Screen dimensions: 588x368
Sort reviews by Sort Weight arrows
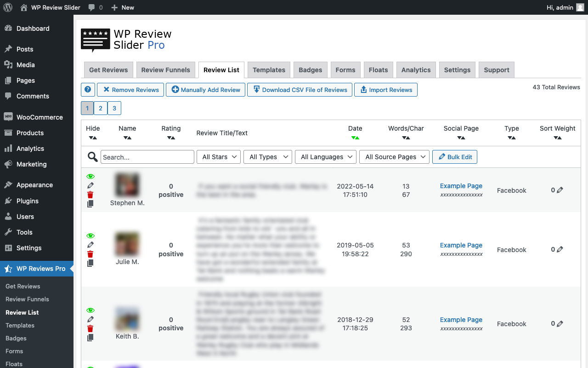pyautogui.click(x=558, y=138)
